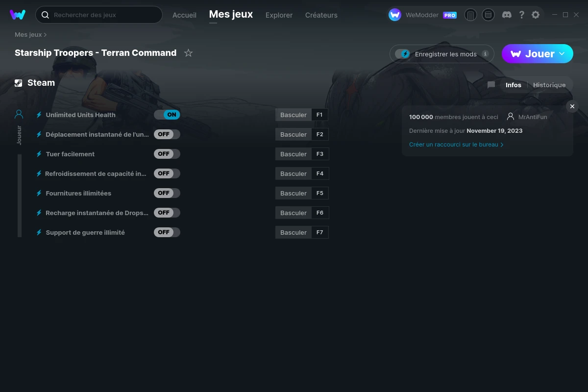Click the Tuer facilement label
The image size is (588, 392).
(70, 154)
